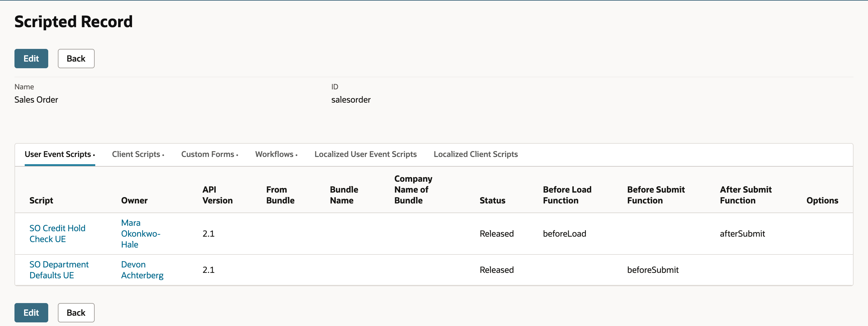868x326 pixels.
Task: Click the top Back button
Action: (x=76, y=59)
